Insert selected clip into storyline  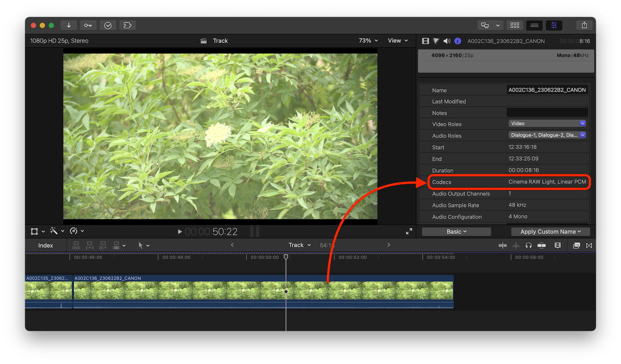pyautogui.click(x=90, y=245)
